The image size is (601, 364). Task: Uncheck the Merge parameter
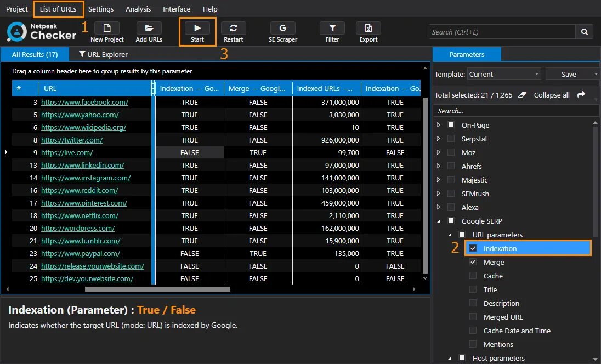point(473,262)
